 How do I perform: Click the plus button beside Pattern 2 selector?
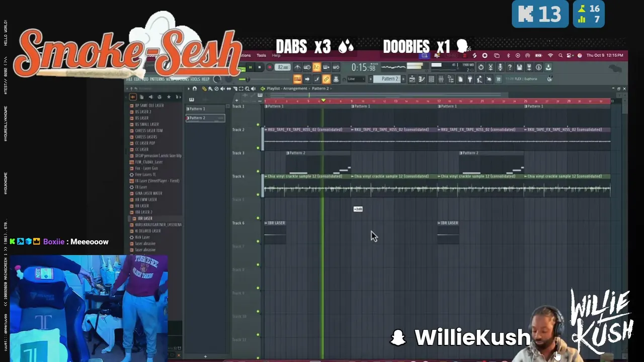coord(404,79)
